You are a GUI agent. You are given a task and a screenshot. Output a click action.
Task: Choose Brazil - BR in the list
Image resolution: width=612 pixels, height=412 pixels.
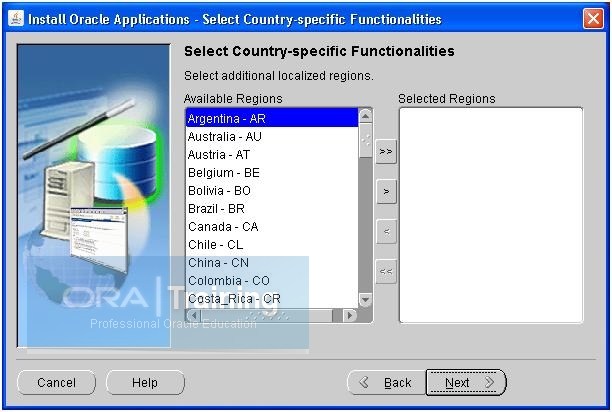(272, 208)
